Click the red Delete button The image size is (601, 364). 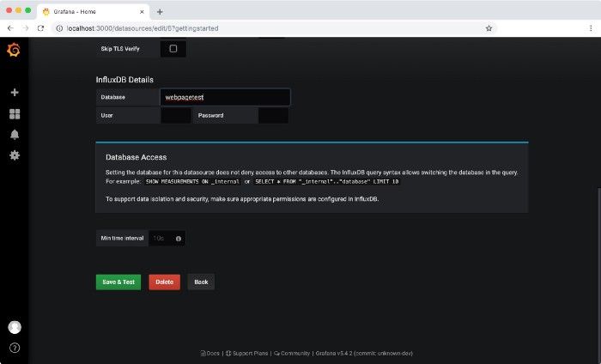165,282
